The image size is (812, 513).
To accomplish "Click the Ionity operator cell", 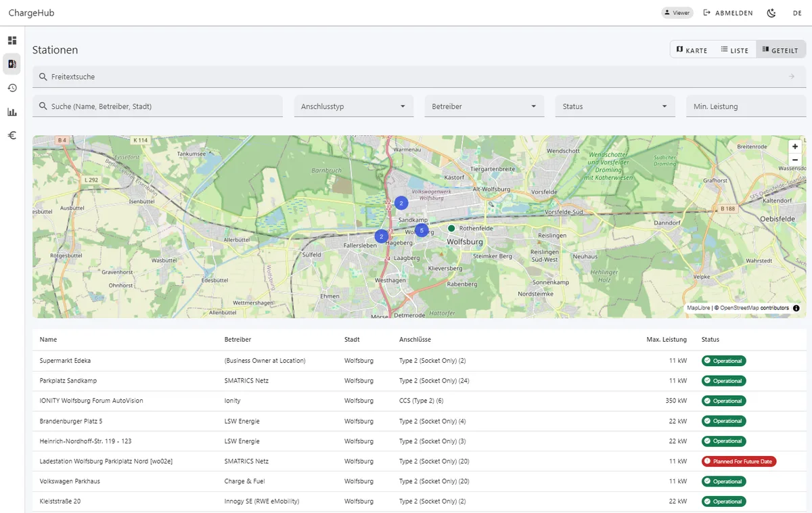I will tap(232, 401).
